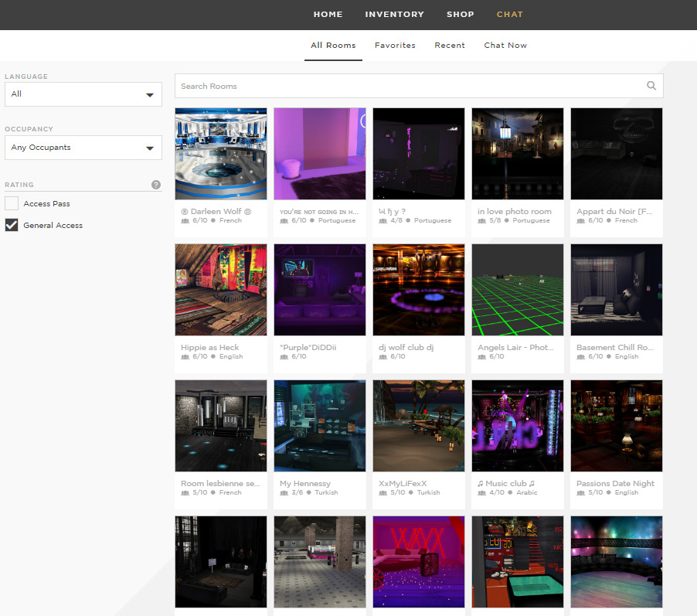Switch to the All Rooms tab

333,46
